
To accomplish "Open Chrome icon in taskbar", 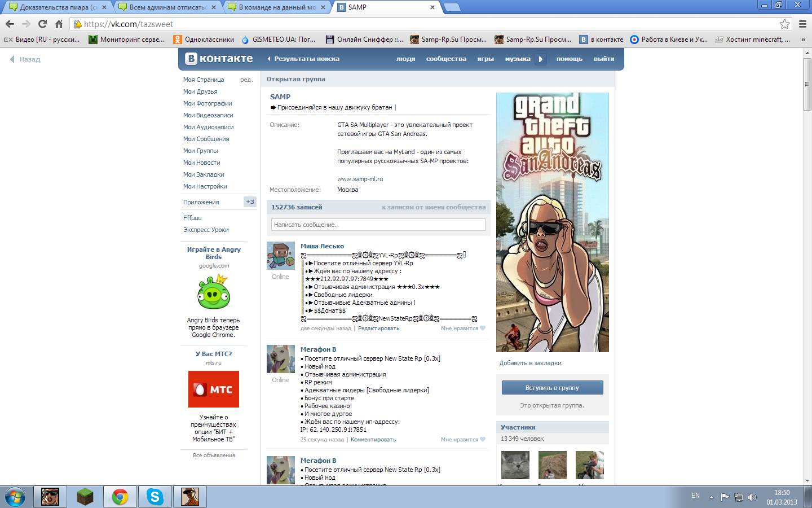I will [120, 497].
